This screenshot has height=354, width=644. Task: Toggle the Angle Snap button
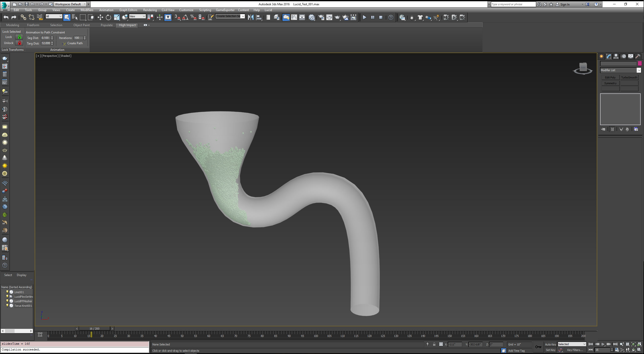click(x=186, y=17)
